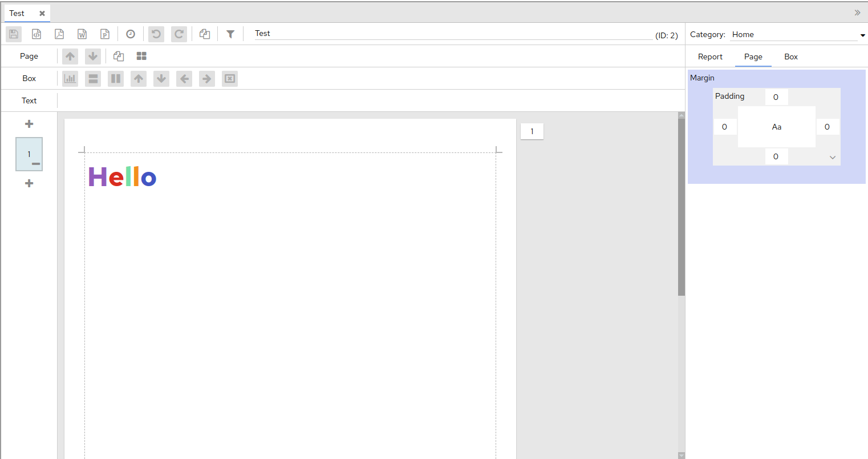Screen dimensions: 868x459
Task: Split box vertically into columns icon
Action: pos(116,78)
